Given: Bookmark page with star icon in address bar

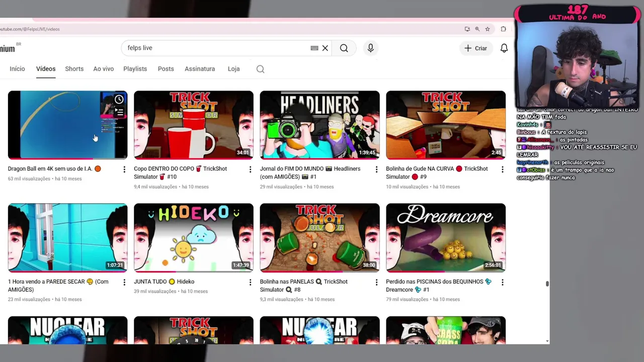Looking at the screenshot, I should (x=488, y=29).
